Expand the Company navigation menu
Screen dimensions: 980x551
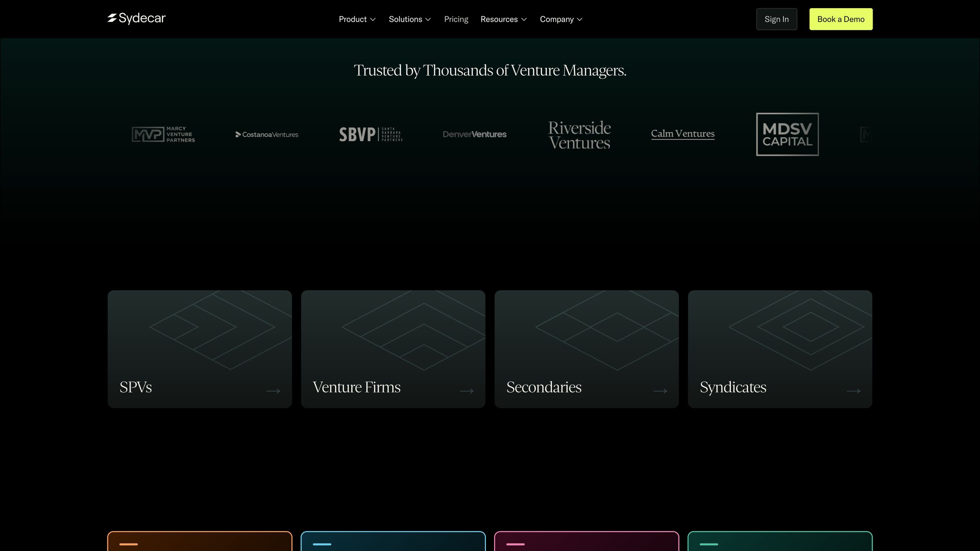pyautogui.click(x=561, y=19)
